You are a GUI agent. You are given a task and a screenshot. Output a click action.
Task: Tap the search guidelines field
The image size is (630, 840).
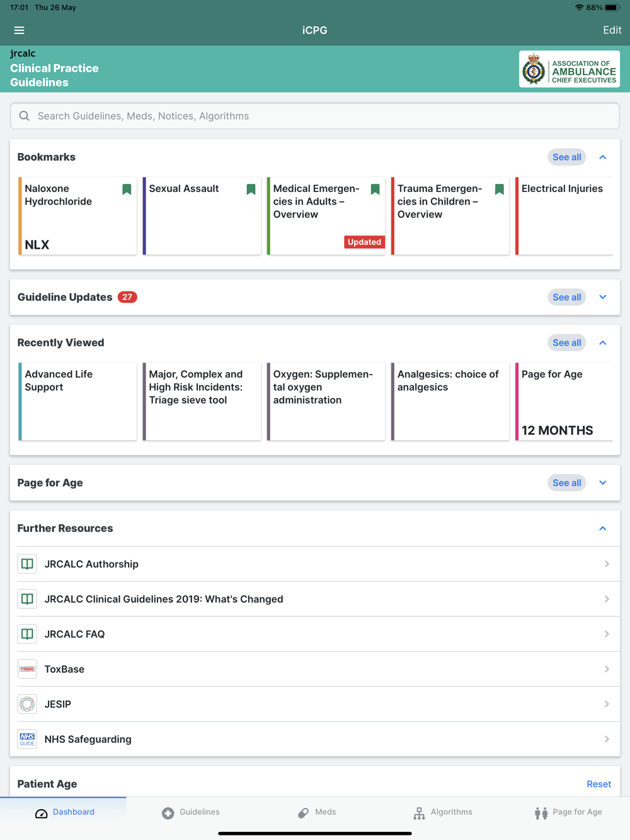point(315,116)
